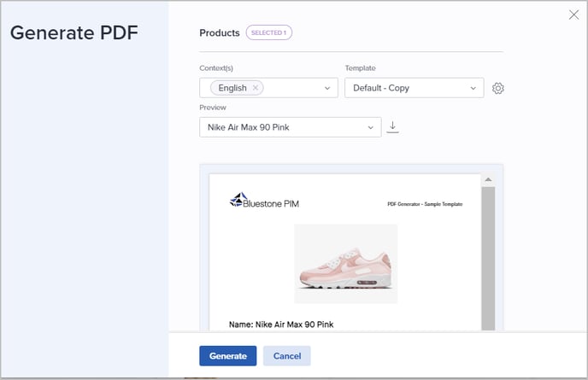
Task: Close the Generate PDF dialog
Action: pyautogui.click(x=573, y=15)
